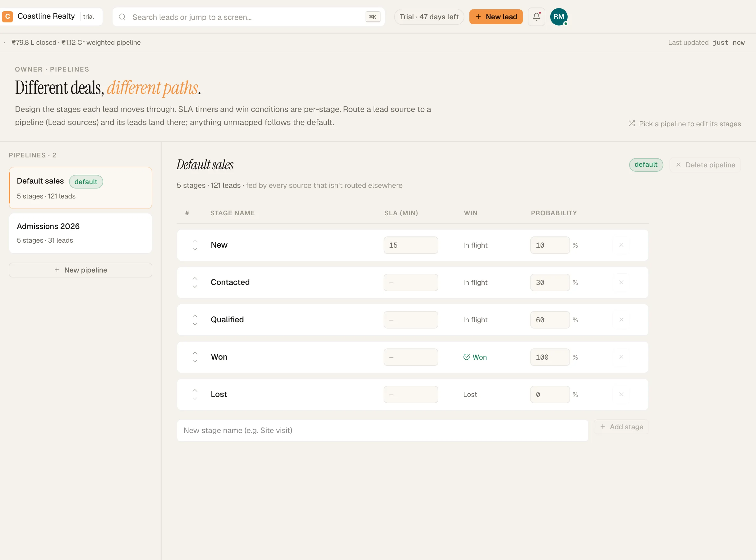
Task: Edit the Qualified stage name
Action: point(227,319)
